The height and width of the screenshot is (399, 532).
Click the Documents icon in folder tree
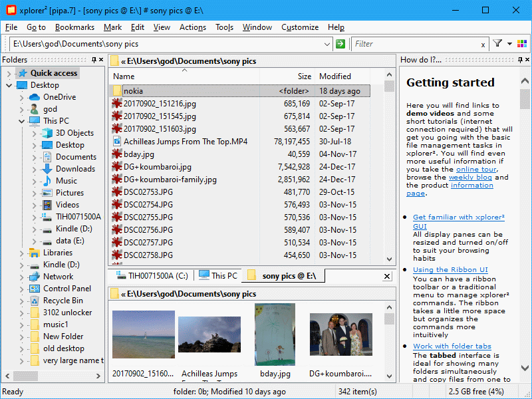click(x=47, y=157)
